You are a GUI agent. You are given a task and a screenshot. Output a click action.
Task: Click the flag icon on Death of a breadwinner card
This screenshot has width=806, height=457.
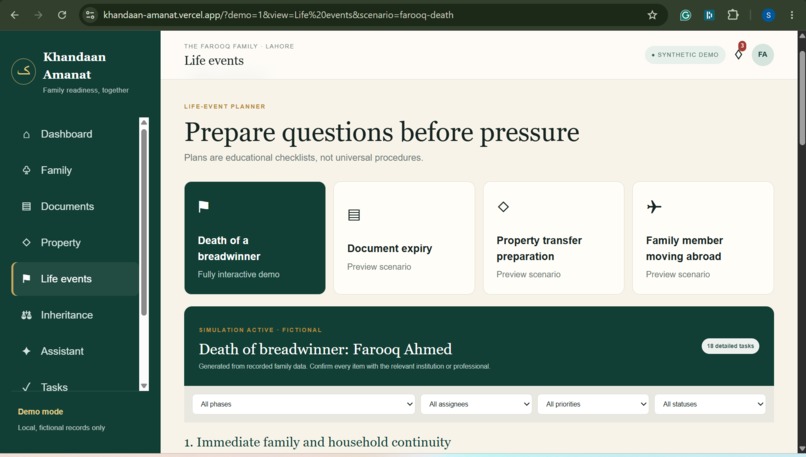tap(204, 207)
